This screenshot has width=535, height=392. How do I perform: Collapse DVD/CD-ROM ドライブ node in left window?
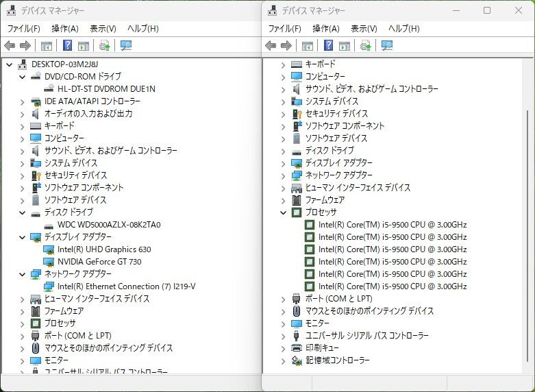22,77
